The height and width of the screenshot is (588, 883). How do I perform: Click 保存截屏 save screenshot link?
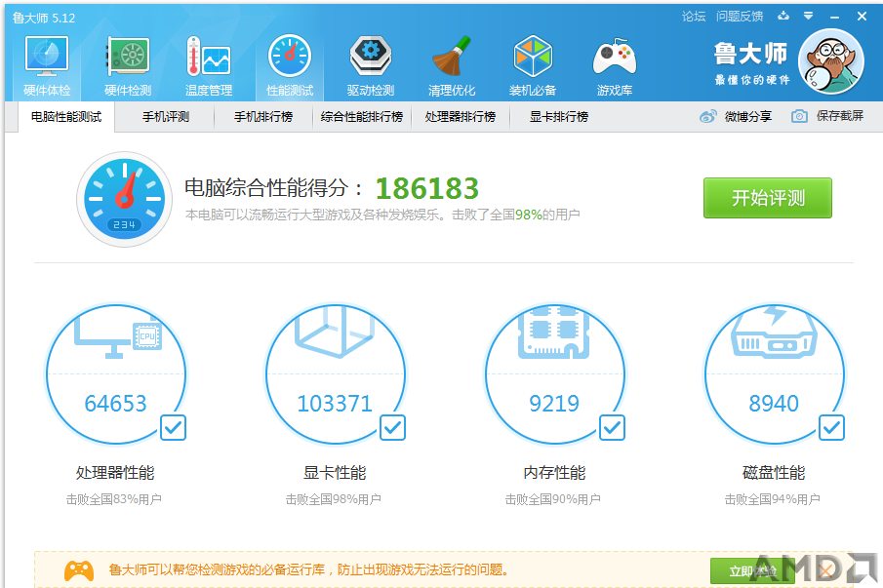click(840, 116)
